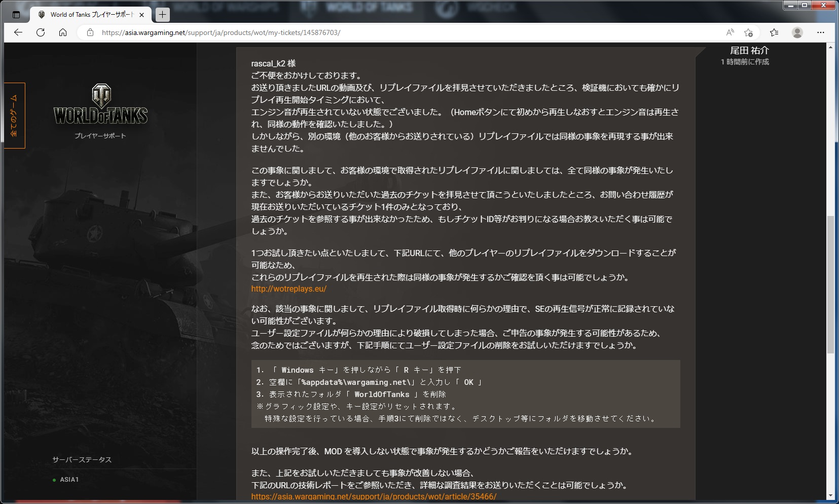Click the %appdata%\wargaming.net\ instruction line
This screenshot has width=839, height=504.
point(369,382)
